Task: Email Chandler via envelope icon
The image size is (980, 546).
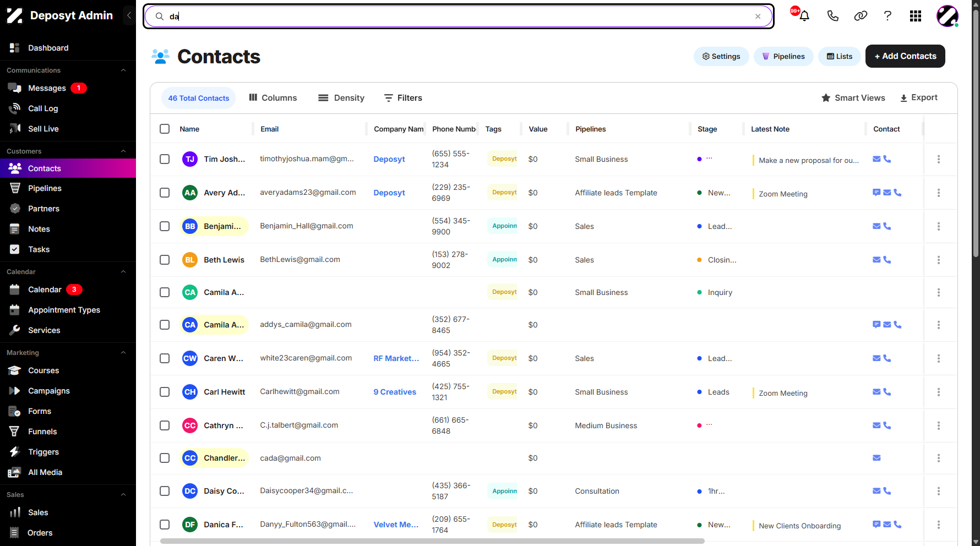Action: tap(876, 458)
